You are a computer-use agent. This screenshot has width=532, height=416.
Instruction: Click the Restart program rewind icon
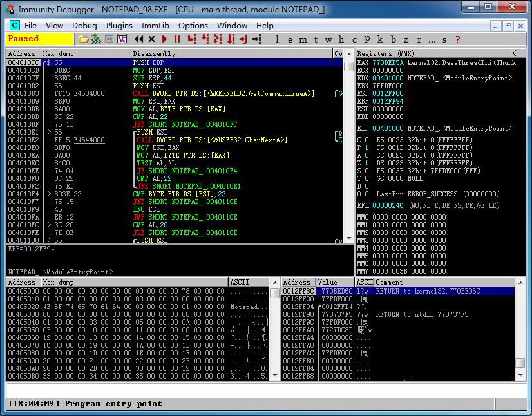pyautogui.click(x=138, y=39)
